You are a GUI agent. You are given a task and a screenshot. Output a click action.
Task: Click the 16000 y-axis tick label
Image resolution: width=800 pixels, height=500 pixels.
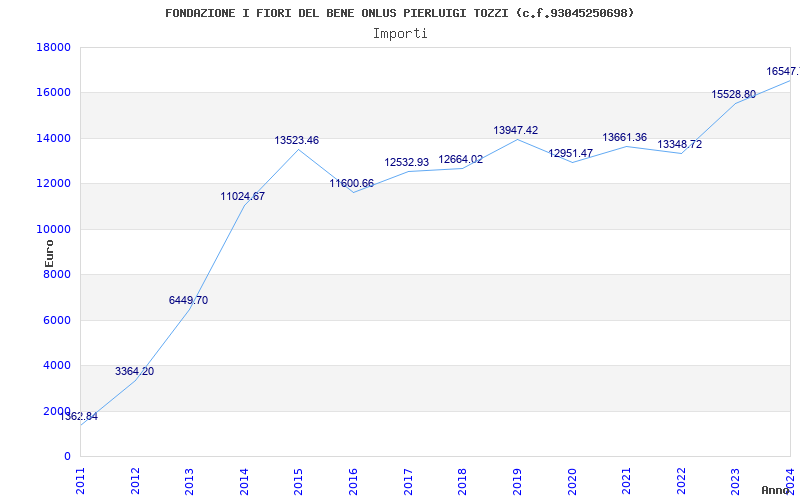tap(53, 93)
